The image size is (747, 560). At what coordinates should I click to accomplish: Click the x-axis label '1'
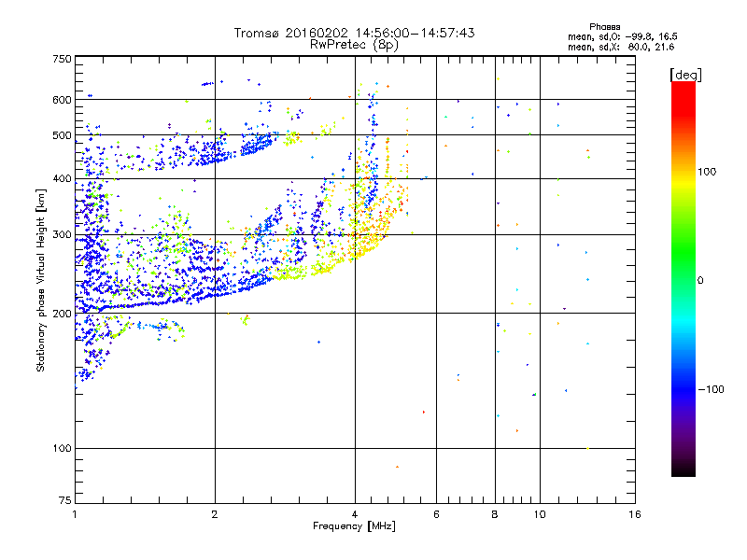pos(75,514)
